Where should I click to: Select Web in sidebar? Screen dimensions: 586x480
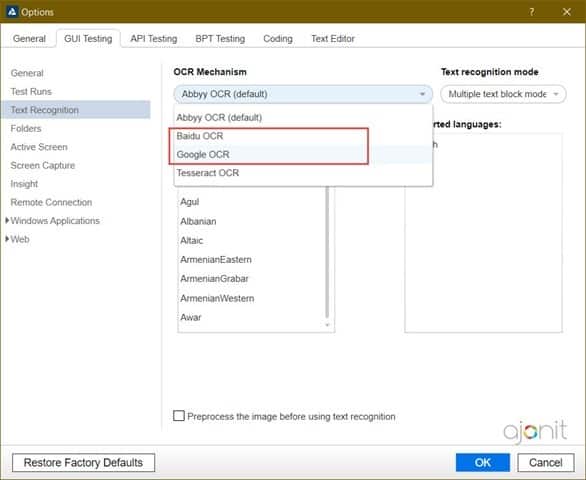[20, 239]
